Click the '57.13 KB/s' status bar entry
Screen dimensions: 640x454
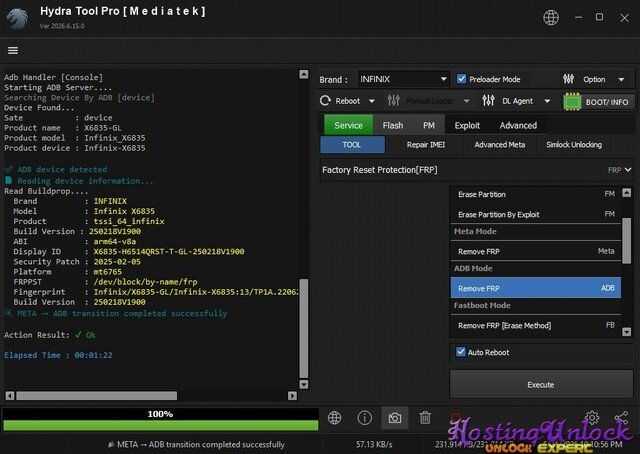pos(374,444)
